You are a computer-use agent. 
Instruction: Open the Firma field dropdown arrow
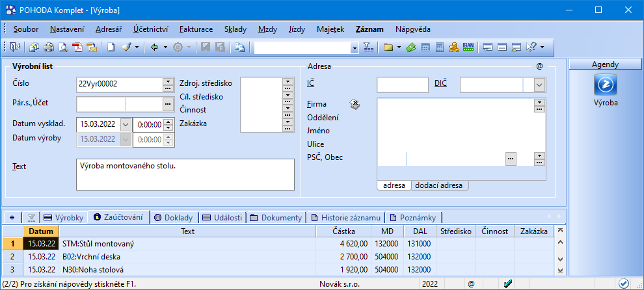(x=539, y=102)
